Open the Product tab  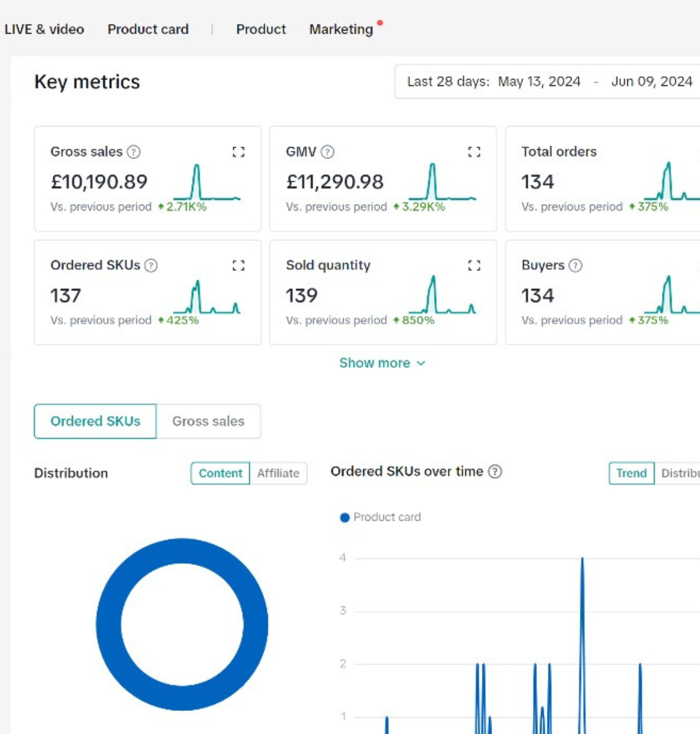[x=261, y=29]
